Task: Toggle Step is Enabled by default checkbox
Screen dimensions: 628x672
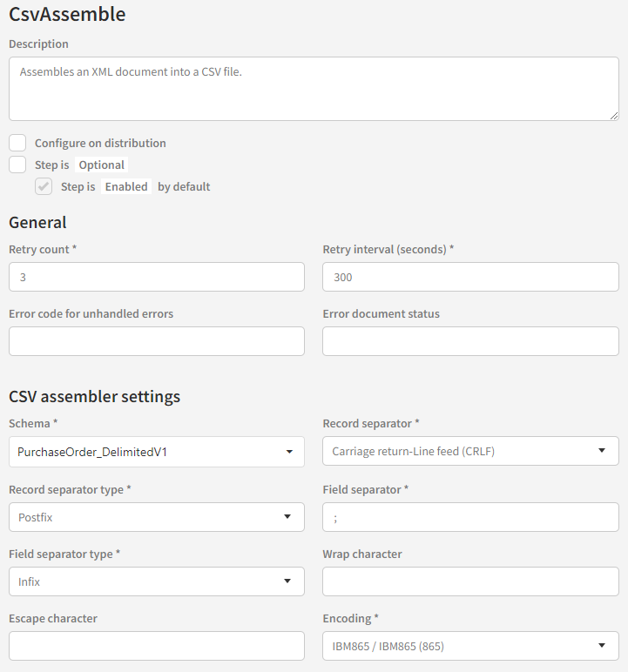Action: 44,186
